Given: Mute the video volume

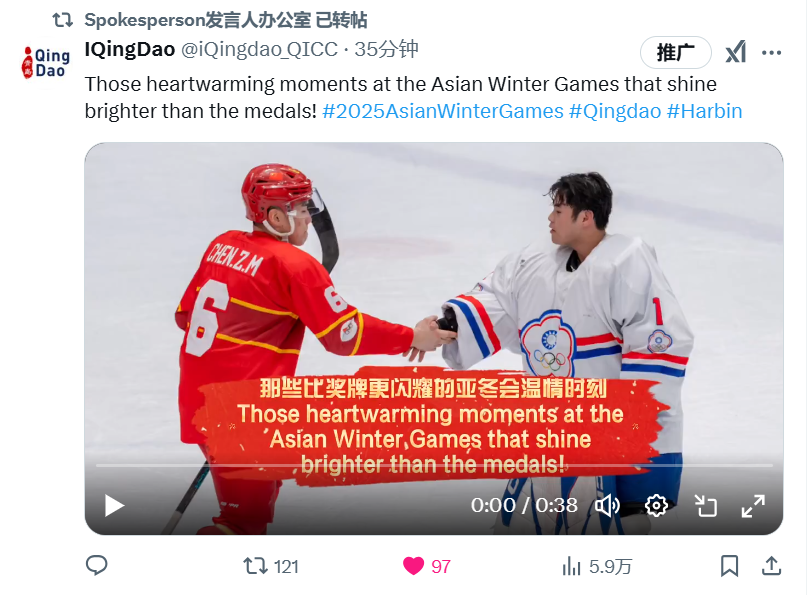Looking at the screenshot, I should [x=608, y=505].
